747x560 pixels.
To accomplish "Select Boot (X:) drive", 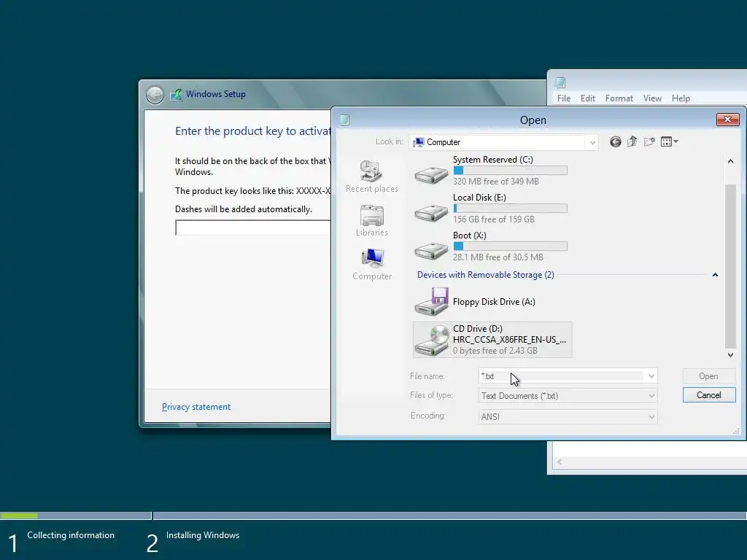I will pos(491,246).
